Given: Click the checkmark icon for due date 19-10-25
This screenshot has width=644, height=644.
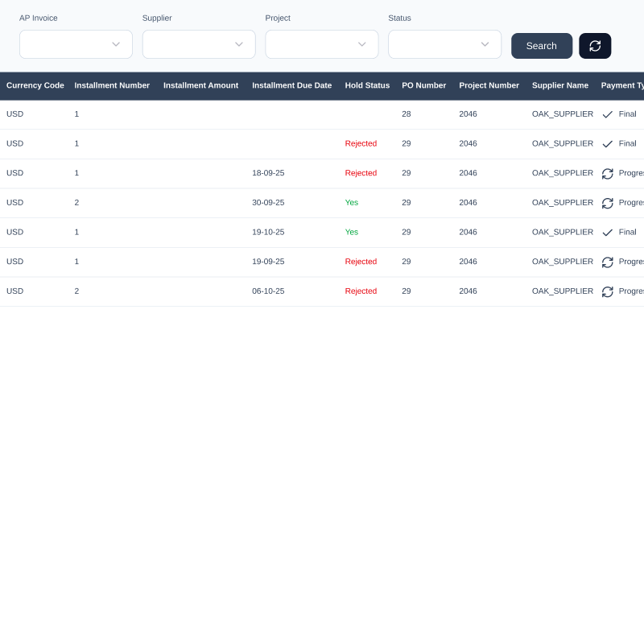Looking at the screenshot, I should click(x=608, y=232).
